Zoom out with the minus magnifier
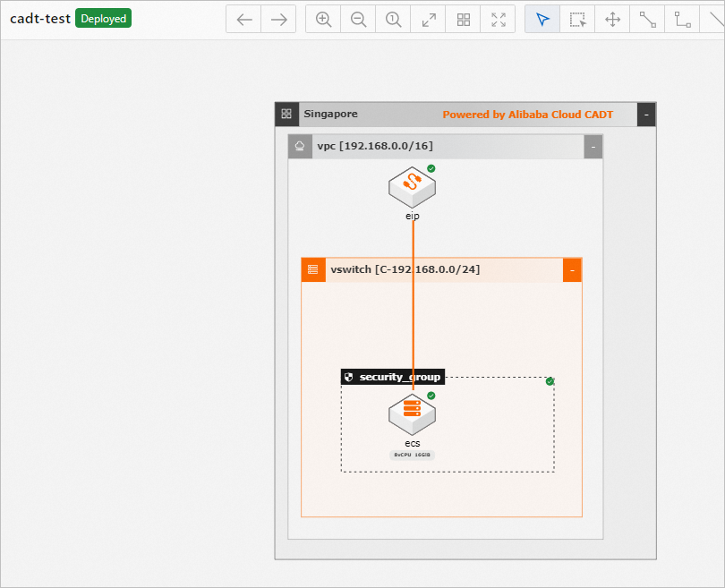This screenshot has width=725, height=588. pos(358,20)
